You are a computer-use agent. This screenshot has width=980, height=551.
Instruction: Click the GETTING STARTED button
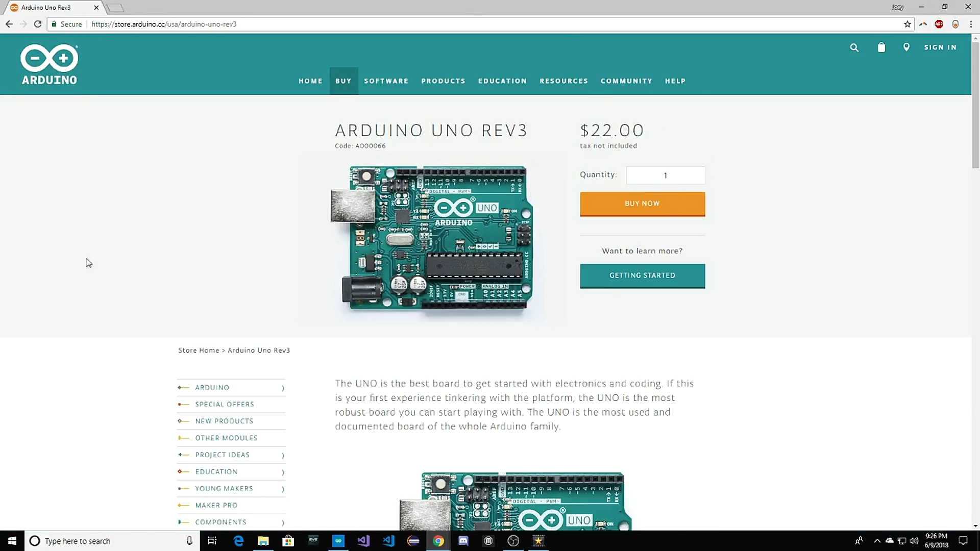click(x=642, y=275)
